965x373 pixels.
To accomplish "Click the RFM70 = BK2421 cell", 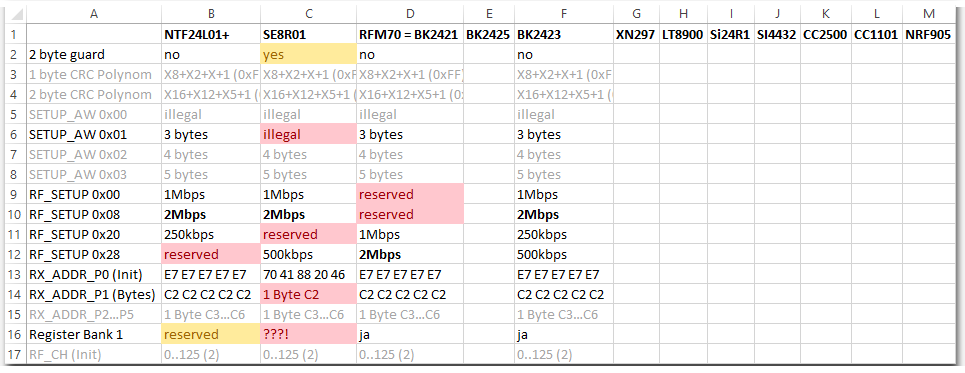I will [410, 34].
